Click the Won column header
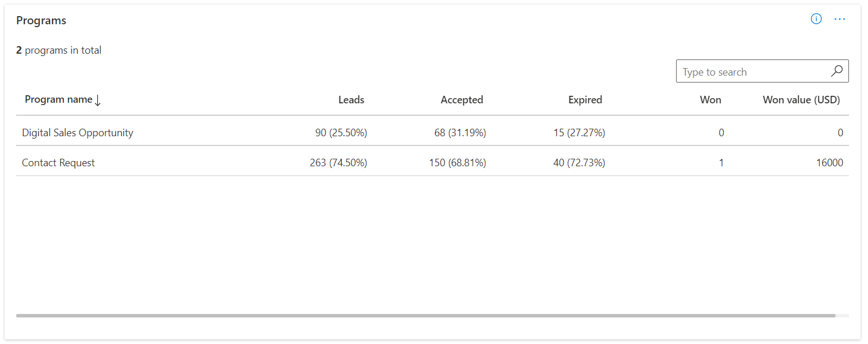This screenshot has width=868, height=344. coord(710,100)
